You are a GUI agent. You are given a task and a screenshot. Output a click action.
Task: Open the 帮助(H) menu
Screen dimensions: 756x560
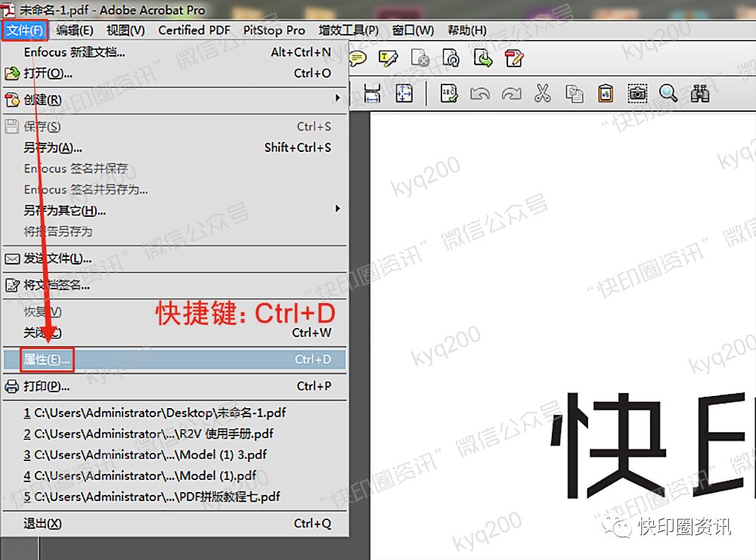(466, 30)
